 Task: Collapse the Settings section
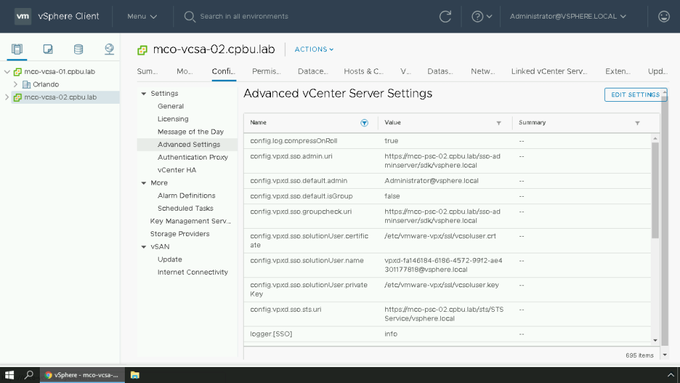pyautogui.click(x=144, y=93)
